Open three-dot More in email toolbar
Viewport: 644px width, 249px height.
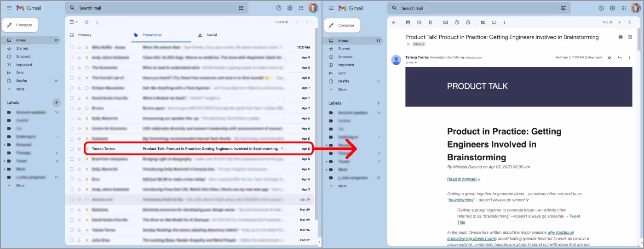click(505, 22)
